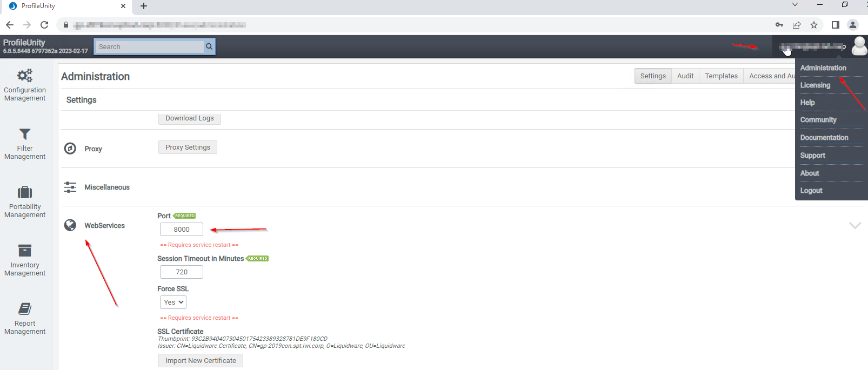Open the tab search chevron
The height and width of the screenshot is (370, 868).
795,5
